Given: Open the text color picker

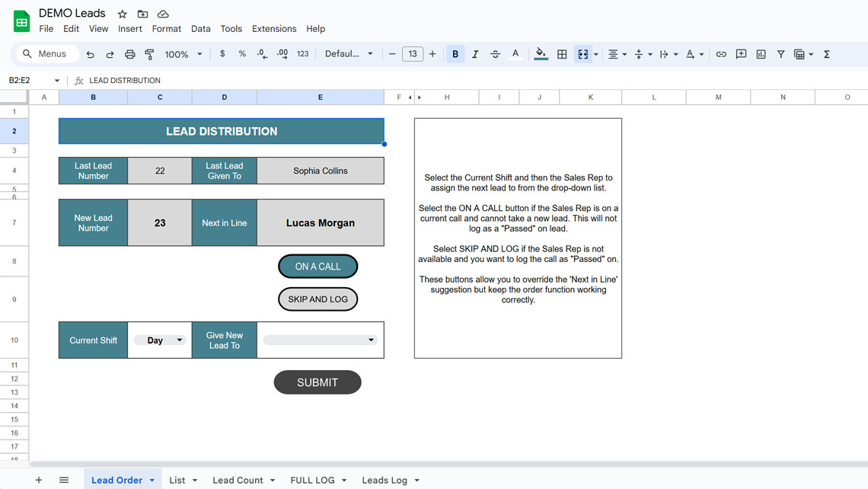Looking at the screenshot, I should coord(515,54).
